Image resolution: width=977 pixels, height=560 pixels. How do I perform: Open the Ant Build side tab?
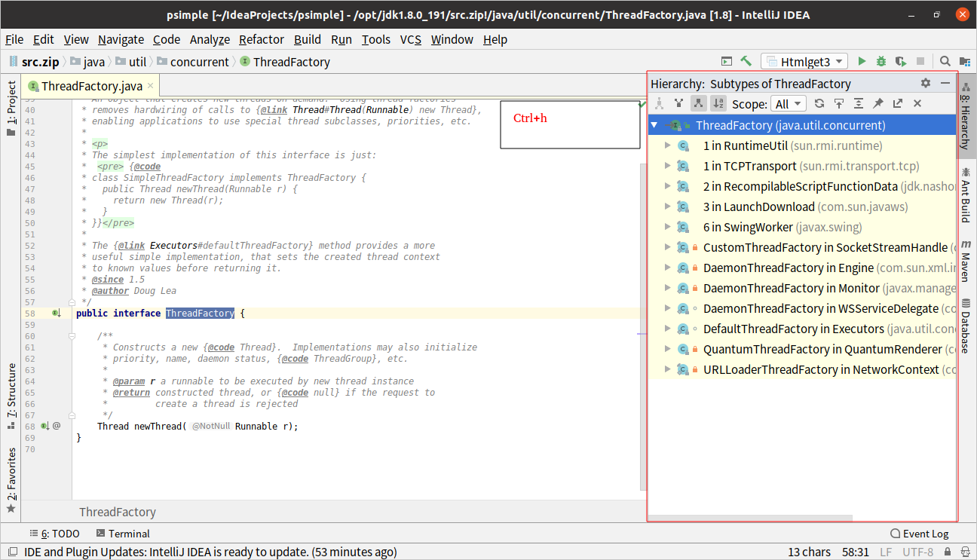965,194
